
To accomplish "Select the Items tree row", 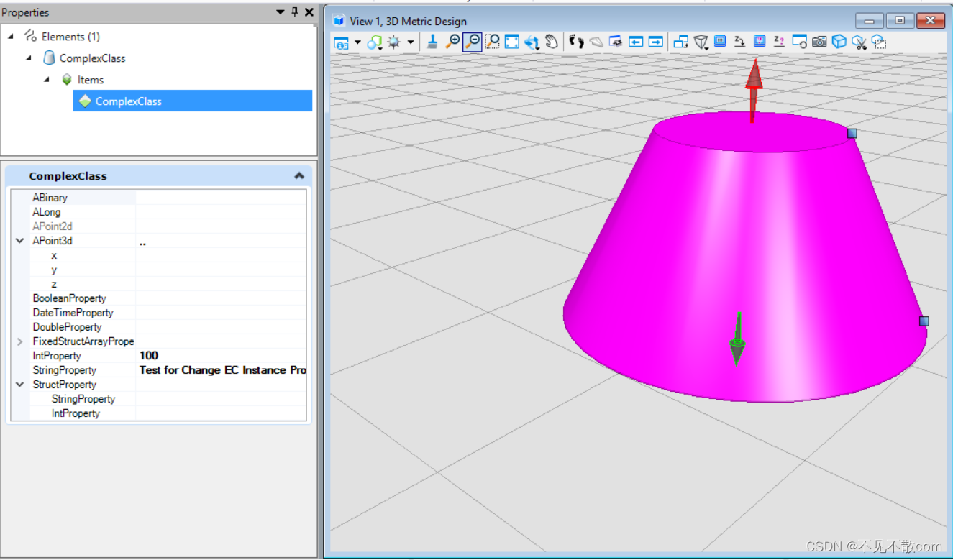I will pos(91,79).
